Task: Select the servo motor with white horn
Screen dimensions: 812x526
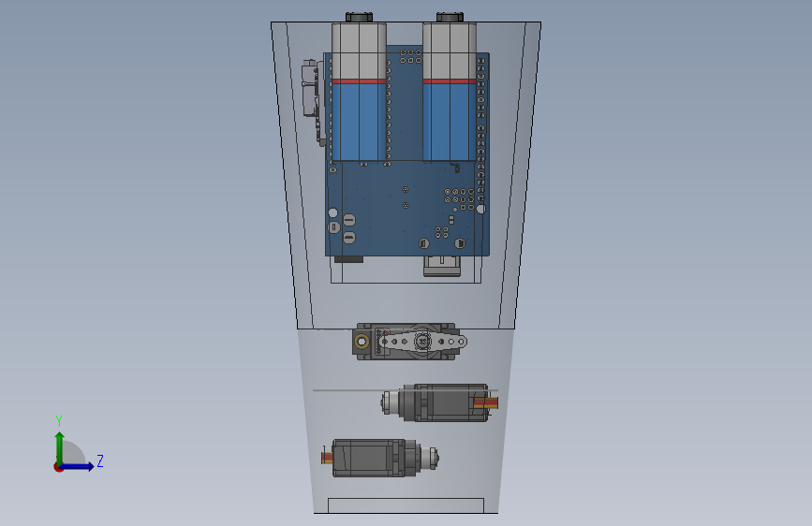Action: click(409, 342)
